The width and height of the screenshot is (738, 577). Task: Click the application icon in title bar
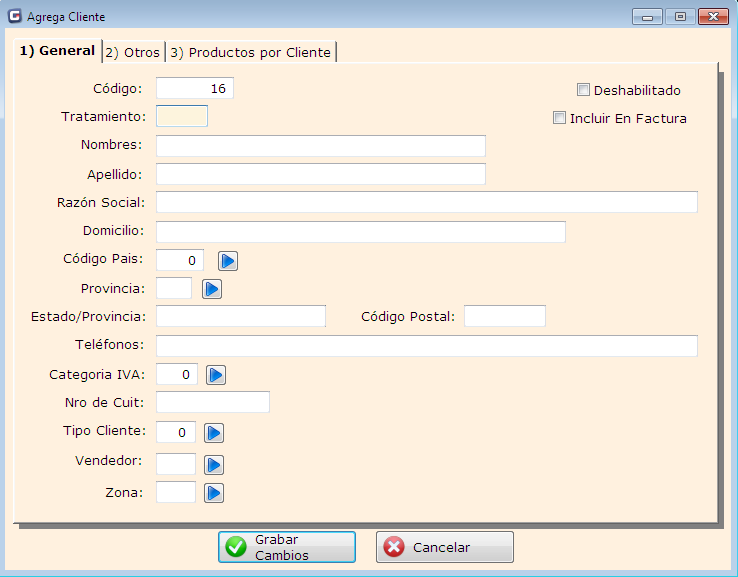coord(14,17)
